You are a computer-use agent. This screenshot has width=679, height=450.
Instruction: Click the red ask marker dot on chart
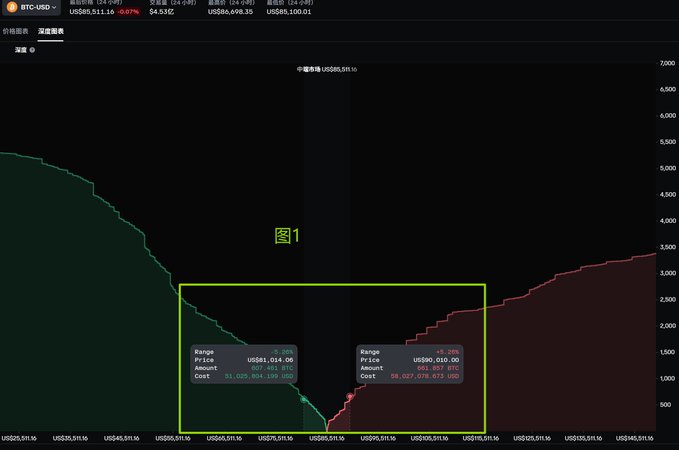[x=350, y=396]
